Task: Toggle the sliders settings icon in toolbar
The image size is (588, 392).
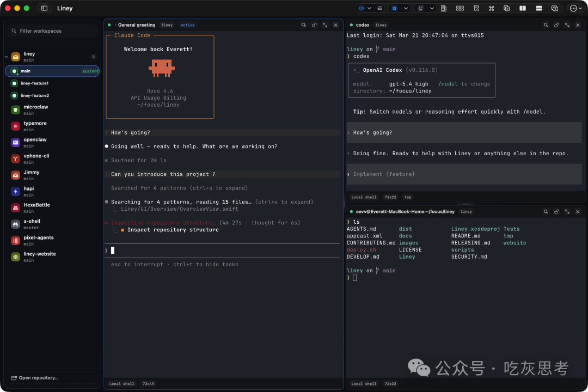Action: click(x=379, y=8)
